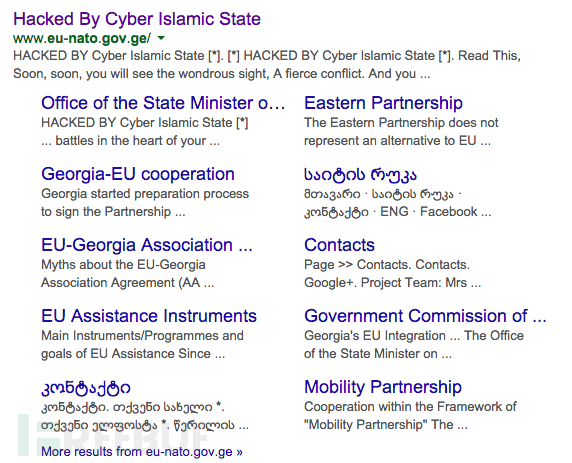Open 'Office of the State Minister o…' sitelink

(163, 103)
